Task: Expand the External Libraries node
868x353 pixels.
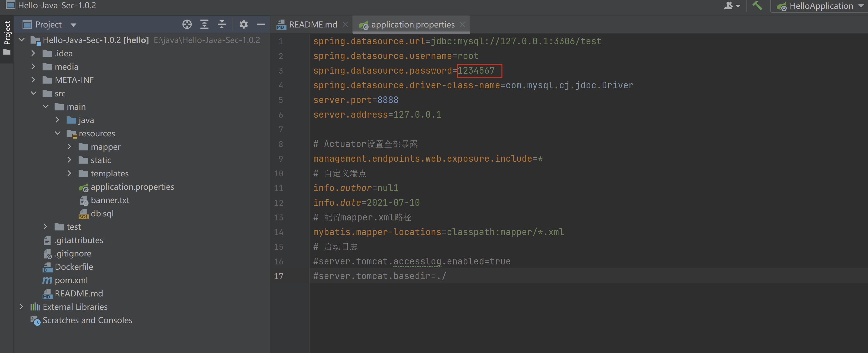Action: (21, 307)
